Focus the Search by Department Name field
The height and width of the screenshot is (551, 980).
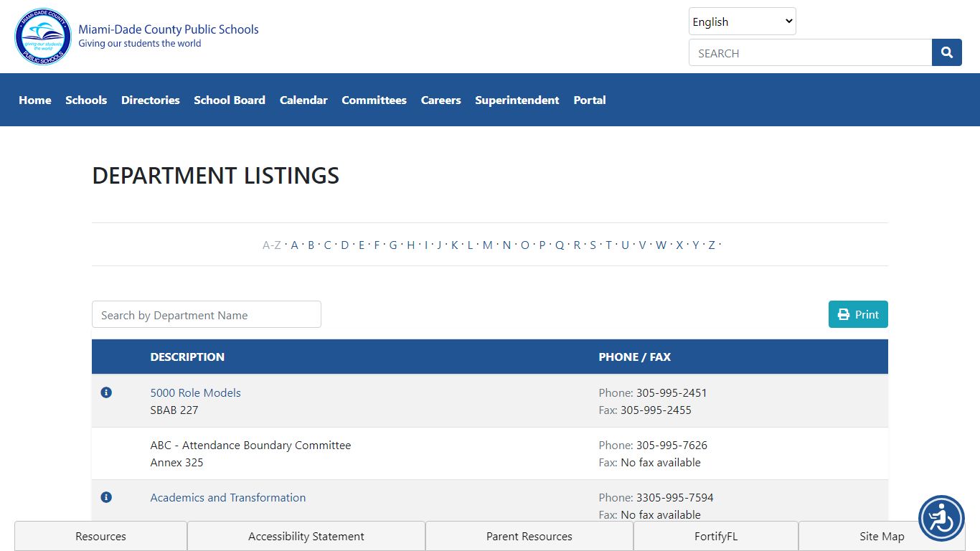click(207, 314)
